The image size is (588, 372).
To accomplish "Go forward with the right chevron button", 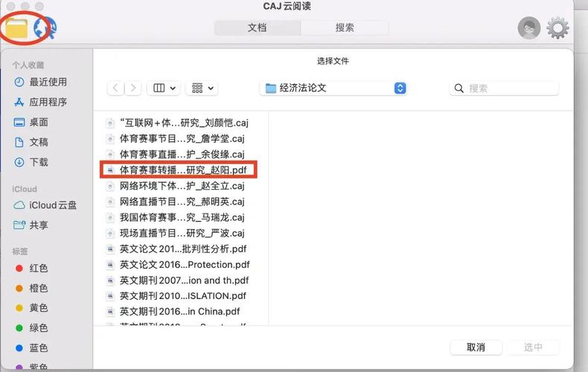I will (133, 88).
